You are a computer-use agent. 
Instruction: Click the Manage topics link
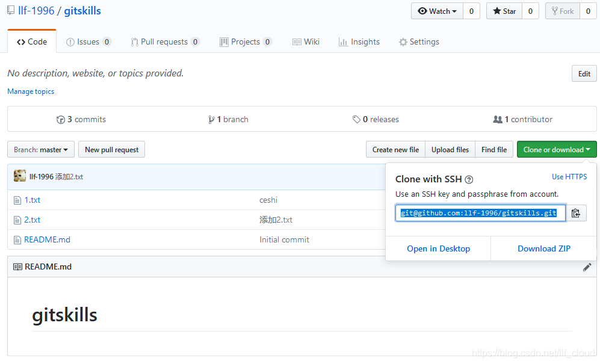(x=31, y=91)
